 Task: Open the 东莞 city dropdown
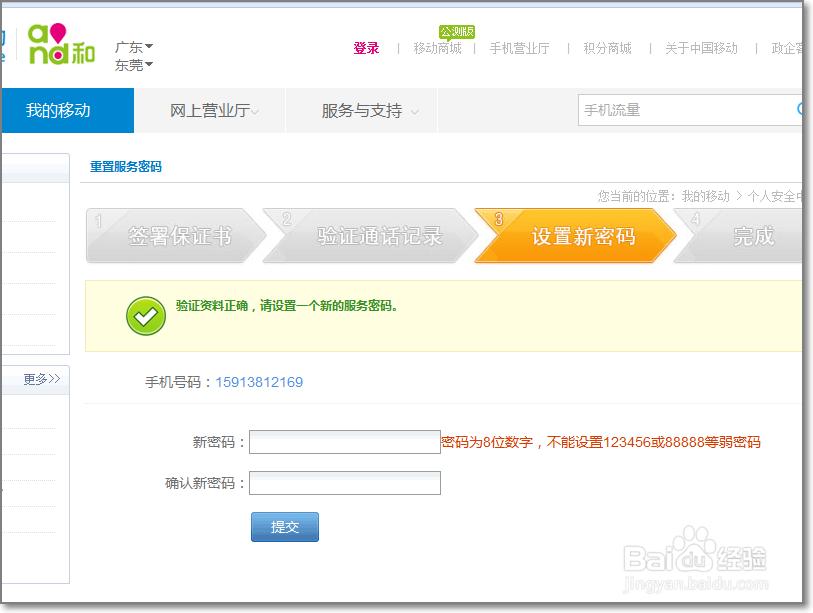(x=130, y=65)
